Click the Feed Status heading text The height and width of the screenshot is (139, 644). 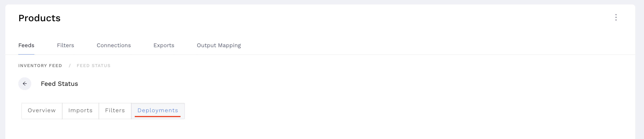pos(59,84)
